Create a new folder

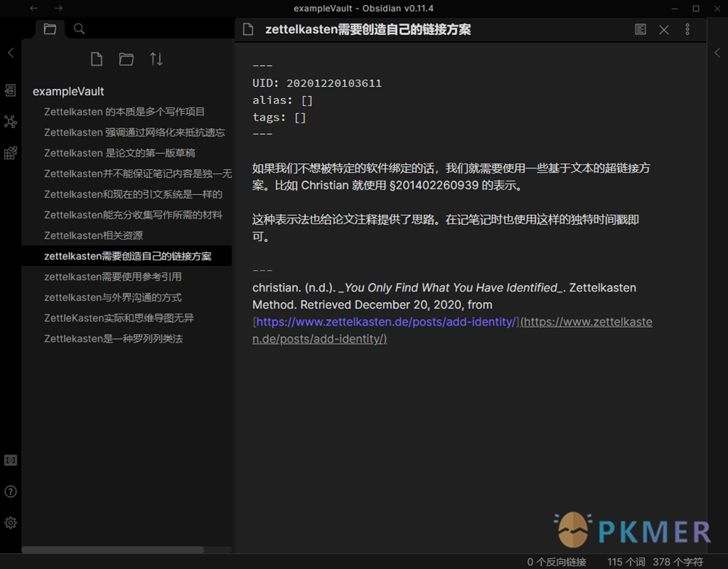click(x=126, y=59)
